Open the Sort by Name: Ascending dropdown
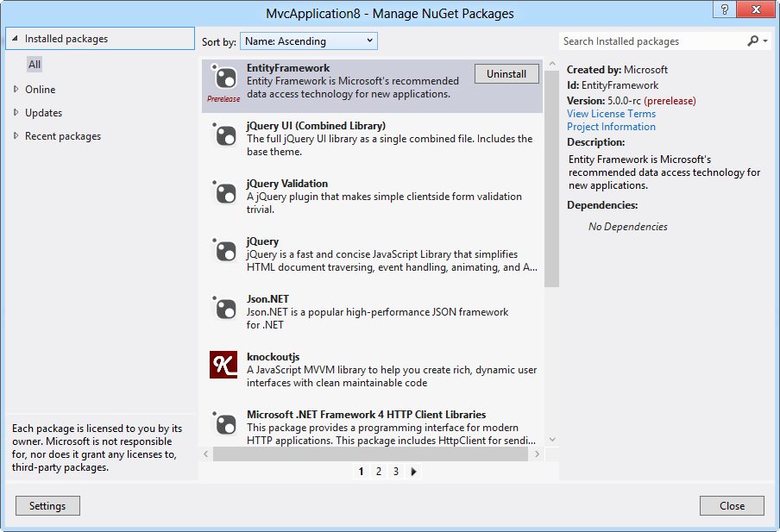Viewport: 780px width, 532px height. [309, 41]
